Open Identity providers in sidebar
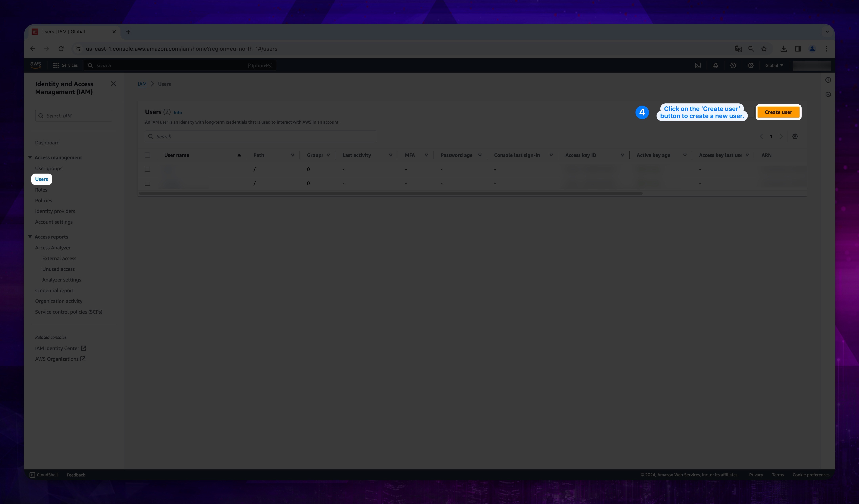Viewport: 859px width, 504px height. pos(55,211)
